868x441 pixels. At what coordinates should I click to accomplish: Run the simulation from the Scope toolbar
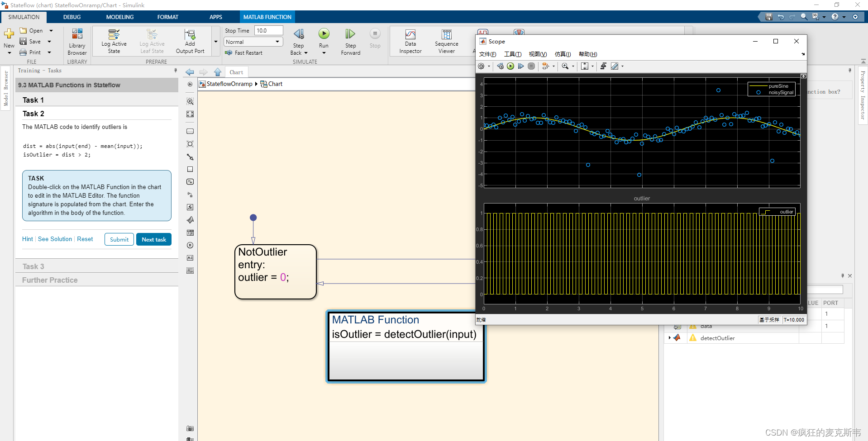coord(510,66)
